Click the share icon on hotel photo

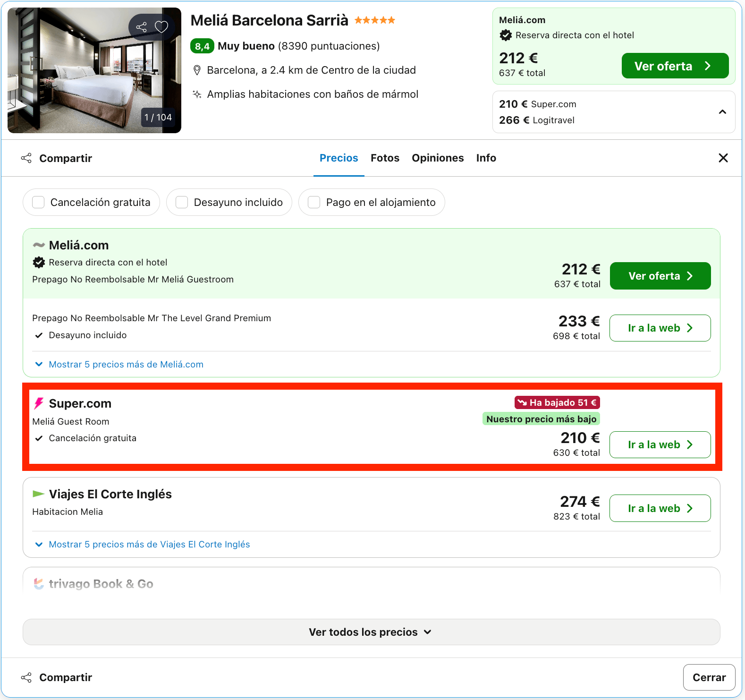coord(141,27)
